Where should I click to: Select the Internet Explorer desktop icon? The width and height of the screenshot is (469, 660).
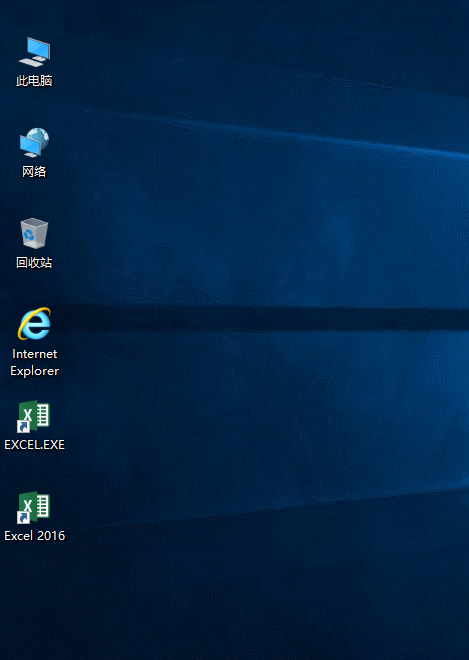click(x=34, y=324)
